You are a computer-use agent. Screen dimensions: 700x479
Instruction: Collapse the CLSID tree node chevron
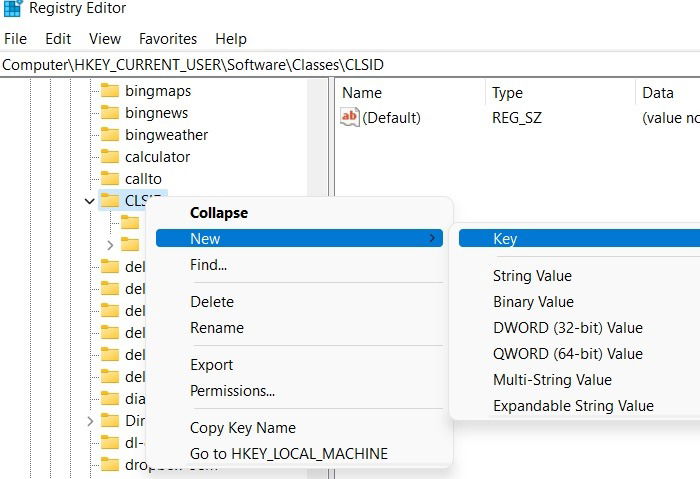[x=90, y=201]
